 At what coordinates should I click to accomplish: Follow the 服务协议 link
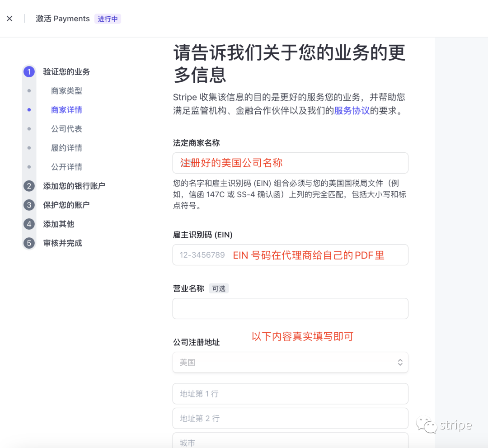coord(352,111)
